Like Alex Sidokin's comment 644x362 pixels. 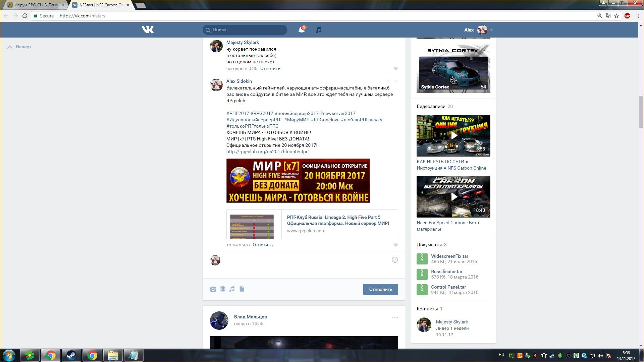click(x=396, y=245)
